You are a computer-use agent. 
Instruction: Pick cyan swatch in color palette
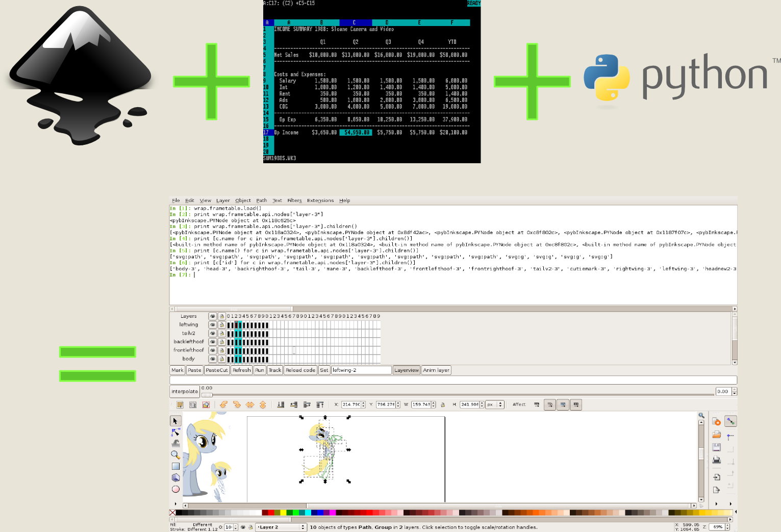(x=308, y=513)
